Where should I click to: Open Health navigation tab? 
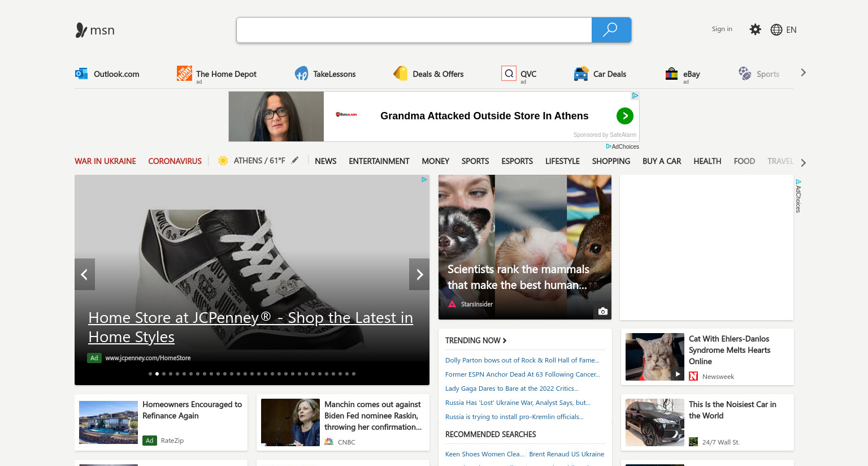coord(708,161)
